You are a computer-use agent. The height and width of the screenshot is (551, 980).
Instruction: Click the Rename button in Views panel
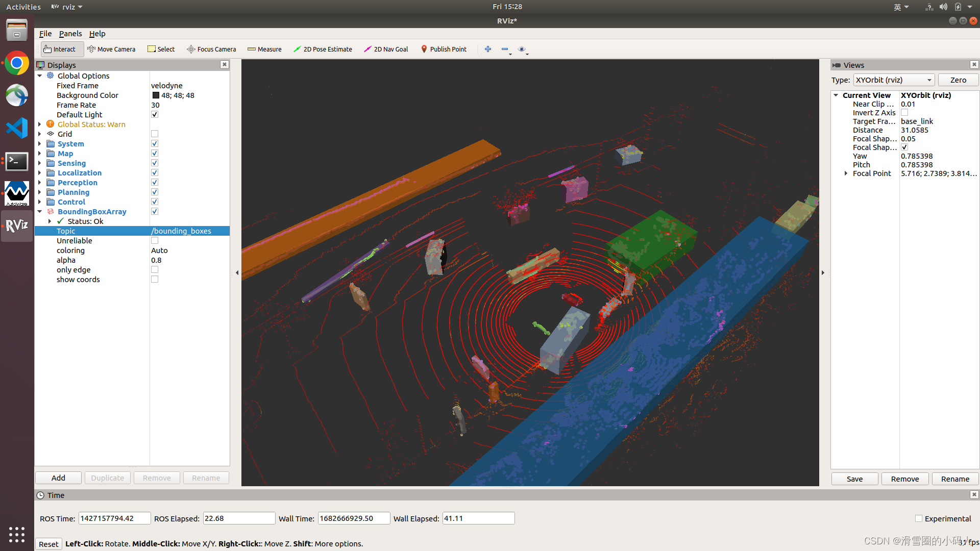(955, 479)
